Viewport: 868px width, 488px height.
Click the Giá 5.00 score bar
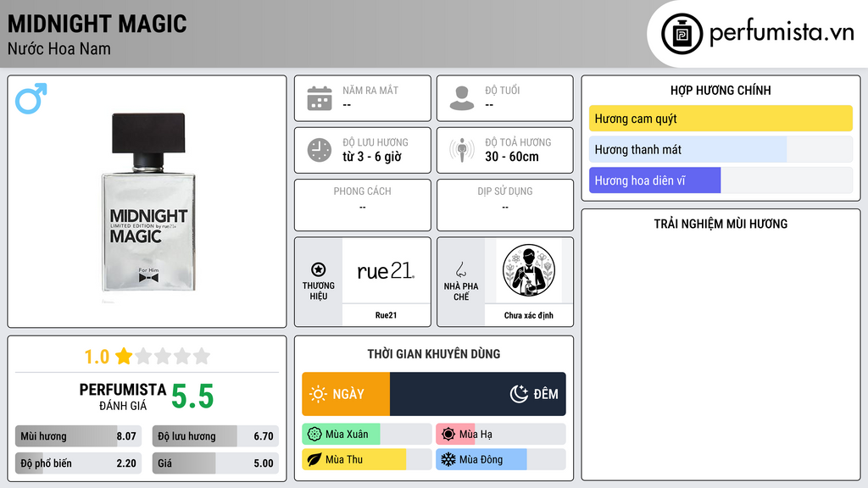(x=215, y=463)
